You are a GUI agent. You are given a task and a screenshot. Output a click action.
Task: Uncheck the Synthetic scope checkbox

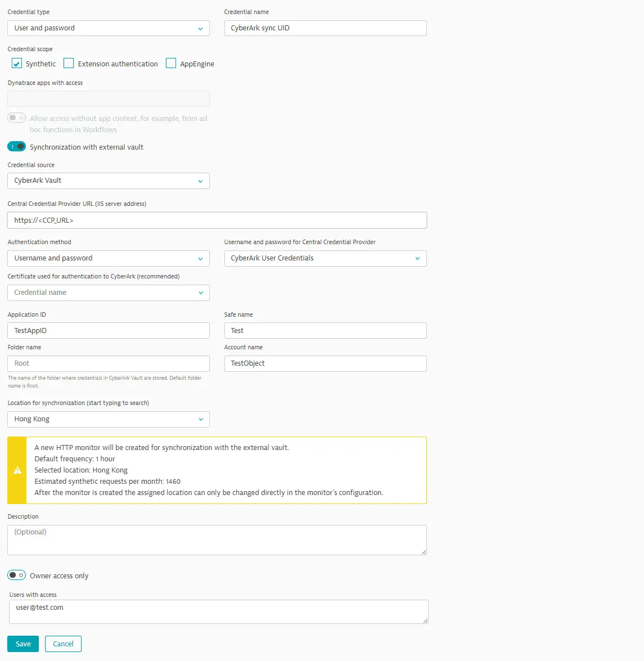point(17,64)
